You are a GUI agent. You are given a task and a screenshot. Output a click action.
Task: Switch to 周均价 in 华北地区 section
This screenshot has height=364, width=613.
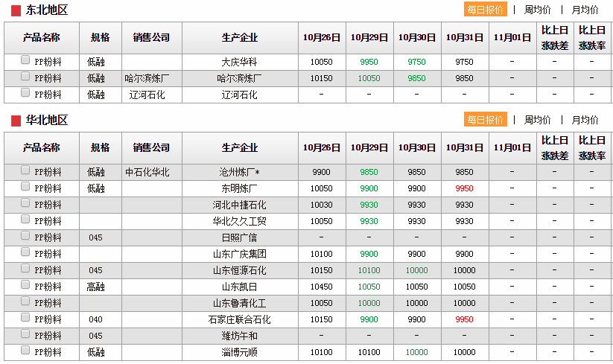pos(537,120)
